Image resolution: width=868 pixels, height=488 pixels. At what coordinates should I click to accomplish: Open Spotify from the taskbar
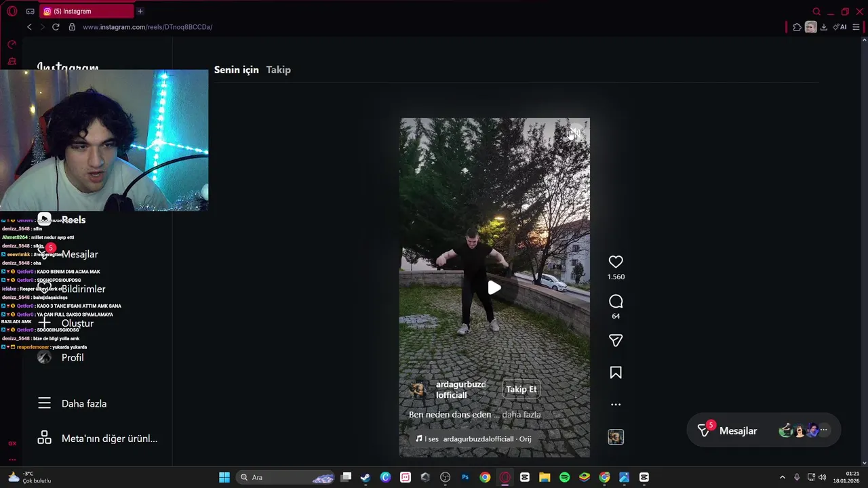[564, 477]
